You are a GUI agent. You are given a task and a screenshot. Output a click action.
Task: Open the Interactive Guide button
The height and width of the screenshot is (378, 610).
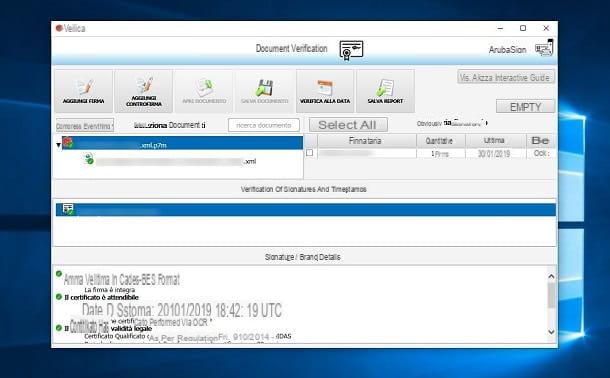tap(506, 77)
